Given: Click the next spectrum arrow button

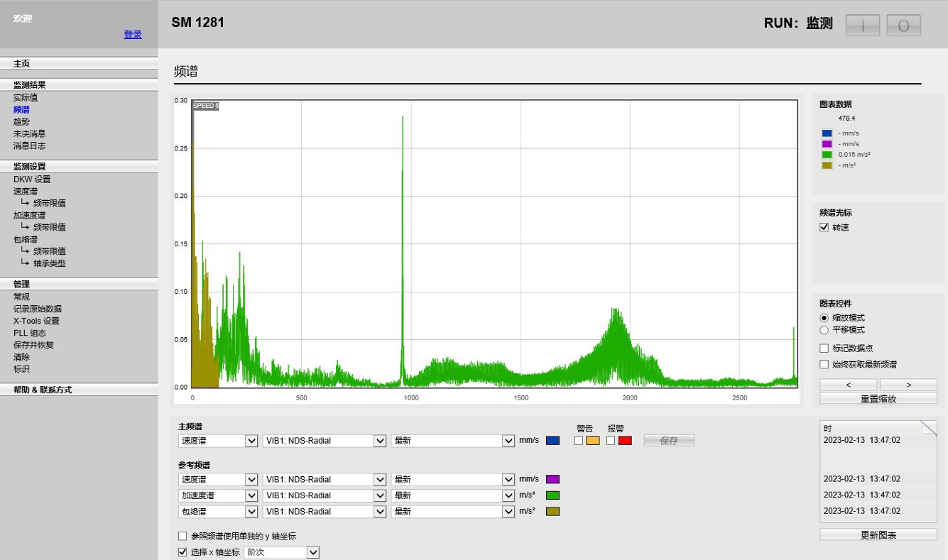Looking at the screenshot, I should point(908,385).
